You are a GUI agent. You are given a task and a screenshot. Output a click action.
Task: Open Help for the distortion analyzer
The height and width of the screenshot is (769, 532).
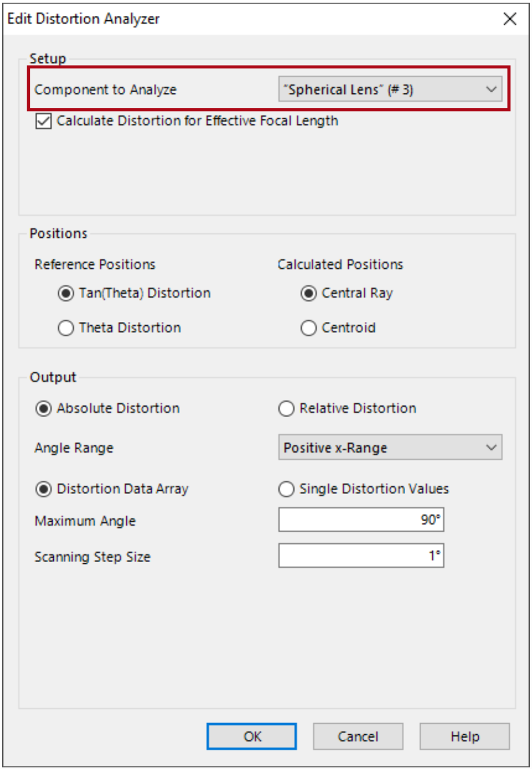point(464,736)
